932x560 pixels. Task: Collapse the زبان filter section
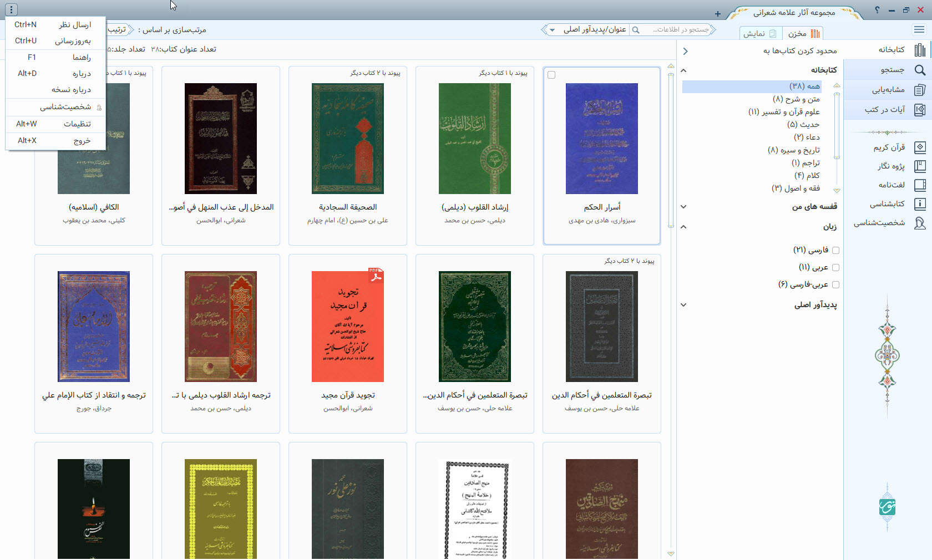click(683, 227)
